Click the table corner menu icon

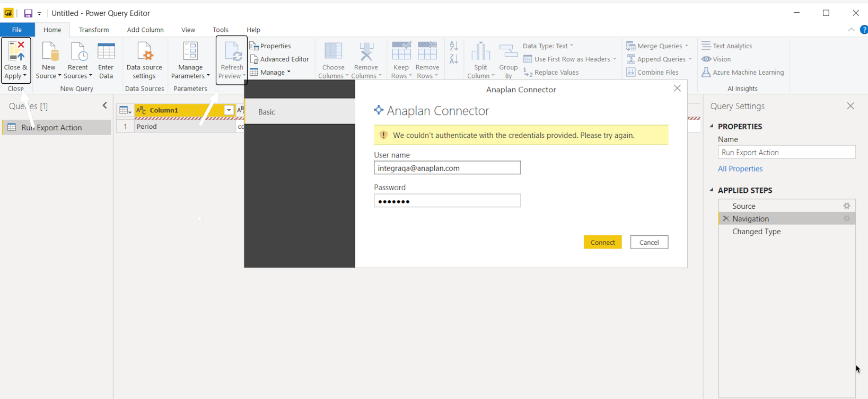pyautogui.click(x=125, y=110)
